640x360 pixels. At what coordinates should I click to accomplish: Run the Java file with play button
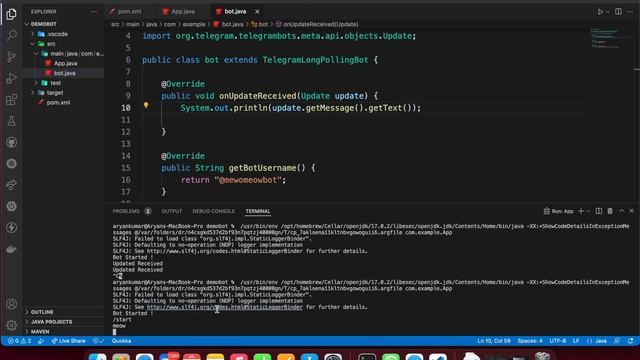tap(600, 12)
